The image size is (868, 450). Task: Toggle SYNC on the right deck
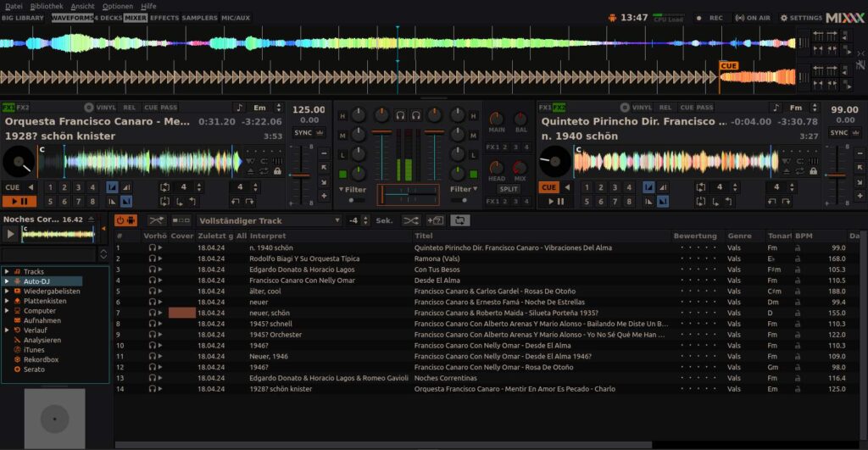(x=838, y=133)
